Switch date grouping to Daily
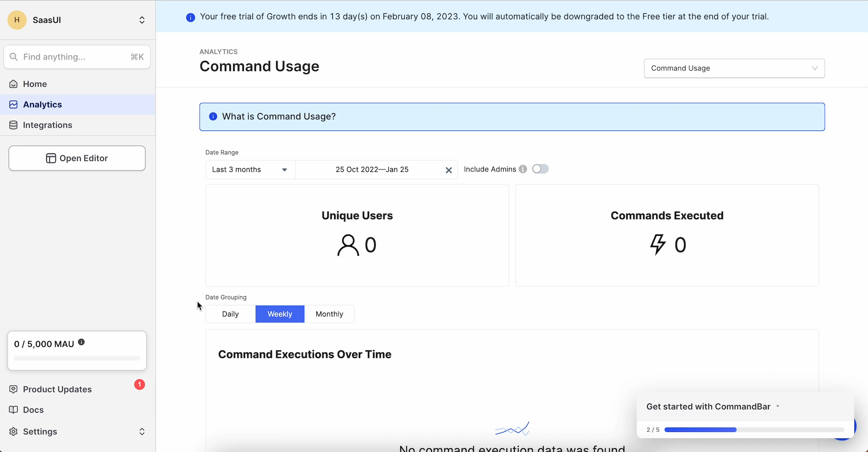The width and height of the screenshot is (868, 452). (230, 314)
